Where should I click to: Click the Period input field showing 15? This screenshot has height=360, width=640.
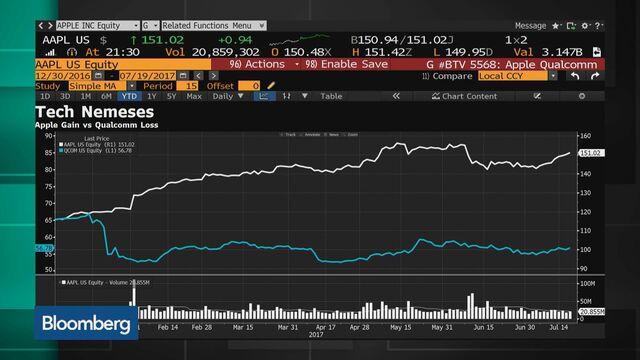tap(187, 86)
